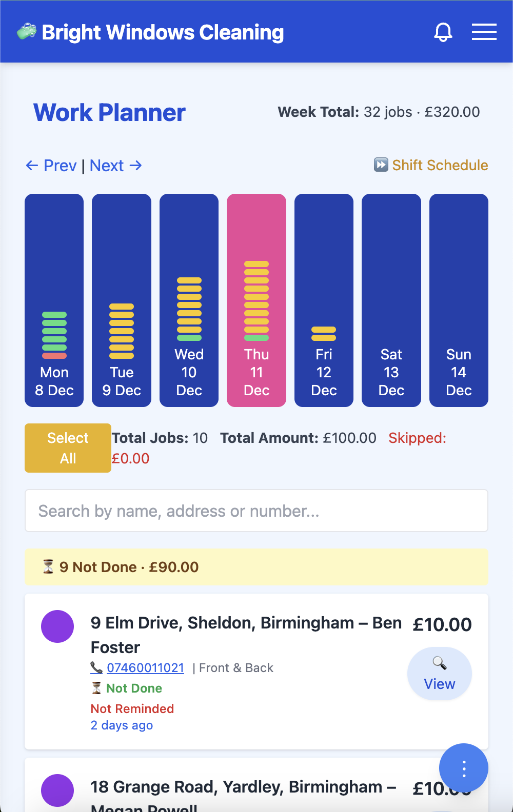This screenshot has width=513, height=812.
Task: Open the hamburger menu
Action: coord(484,32)
